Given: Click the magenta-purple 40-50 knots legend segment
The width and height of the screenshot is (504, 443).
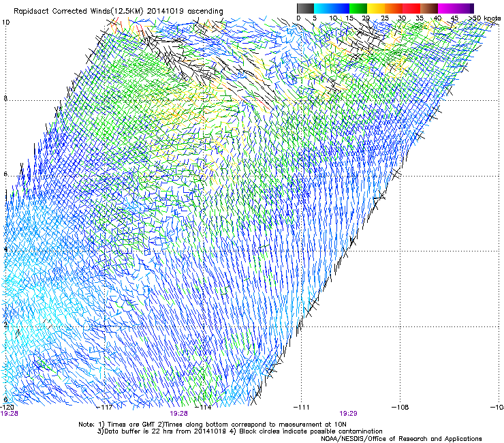Looking at the screenshot, I should pos(456,8).
